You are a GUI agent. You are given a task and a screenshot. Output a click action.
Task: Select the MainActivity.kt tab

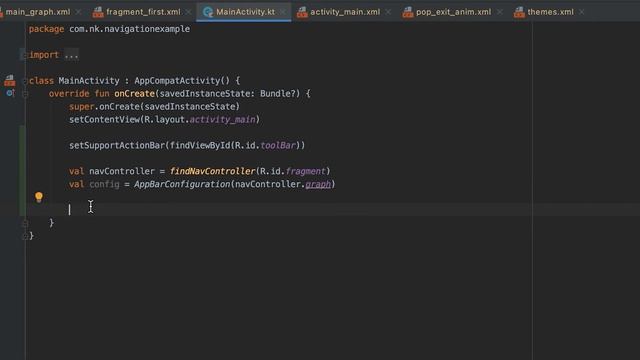click(x=245, y=12)
